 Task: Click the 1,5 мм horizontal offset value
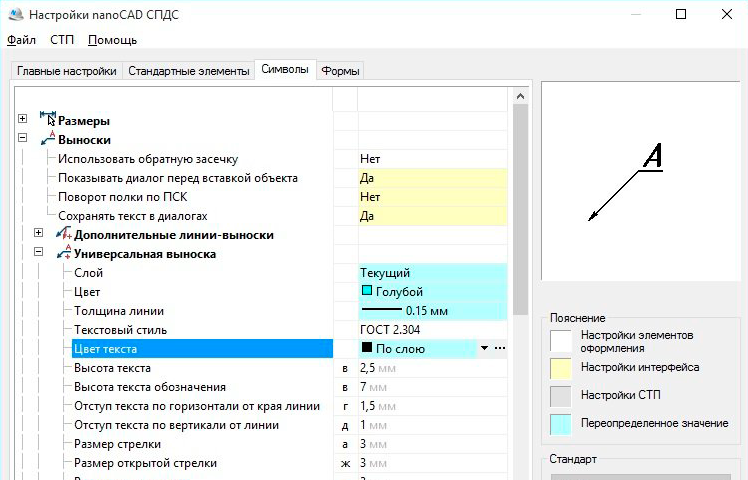(433, 406)
